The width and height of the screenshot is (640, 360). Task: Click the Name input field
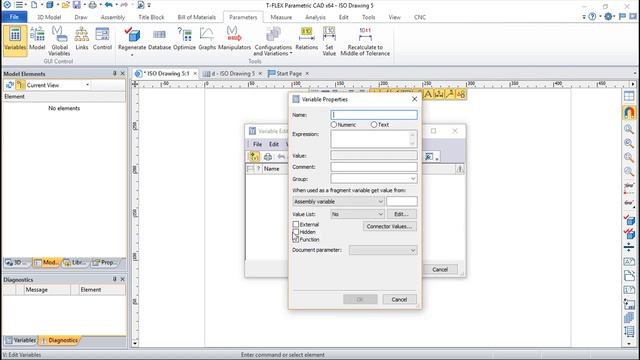coord(374,115)
